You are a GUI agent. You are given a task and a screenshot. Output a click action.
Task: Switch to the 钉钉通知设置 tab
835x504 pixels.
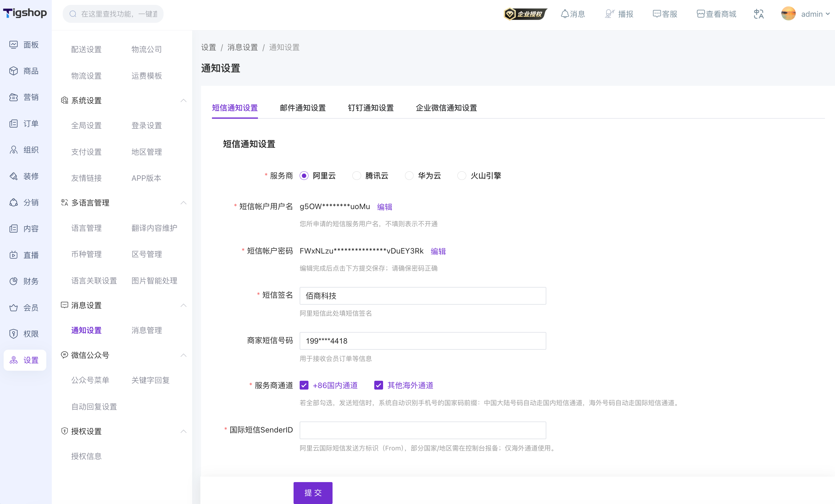371,108
